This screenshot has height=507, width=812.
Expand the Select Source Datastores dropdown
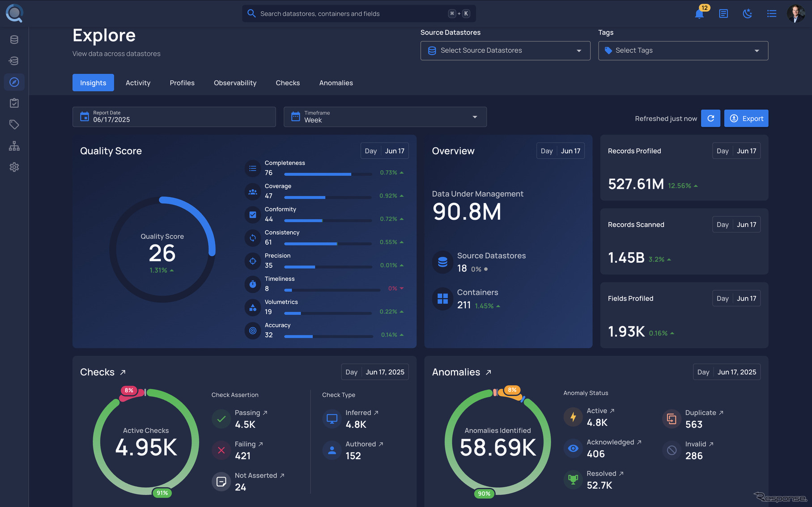click(x=505, y=51)
